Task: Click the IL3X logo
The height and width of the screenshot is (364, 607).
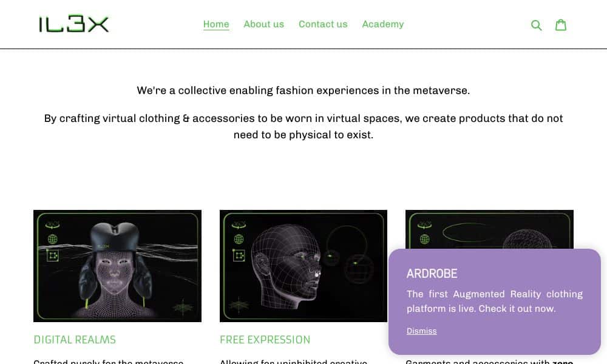Action: coord(74,24)
